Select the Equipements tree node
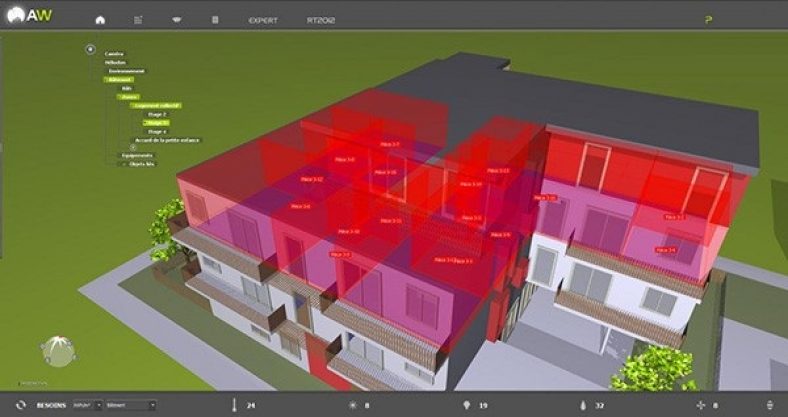 pyautogui.click(x=137, y=155)
